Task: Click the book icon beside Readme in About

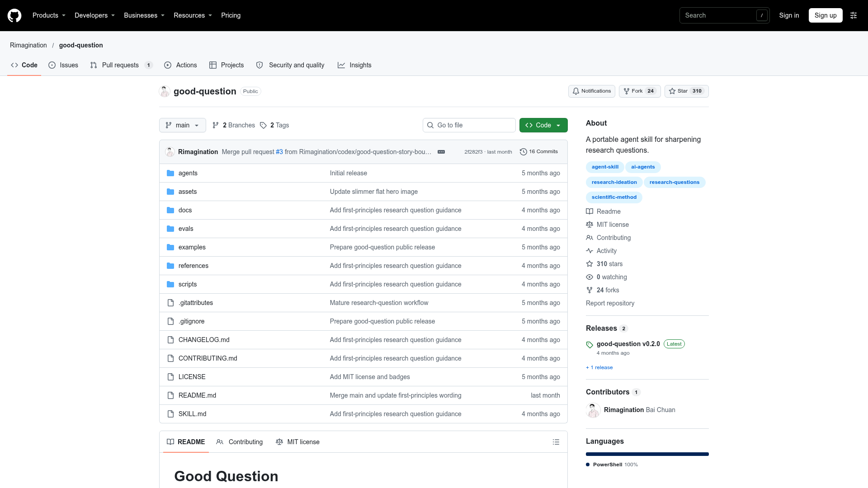Action: point(590,211)
